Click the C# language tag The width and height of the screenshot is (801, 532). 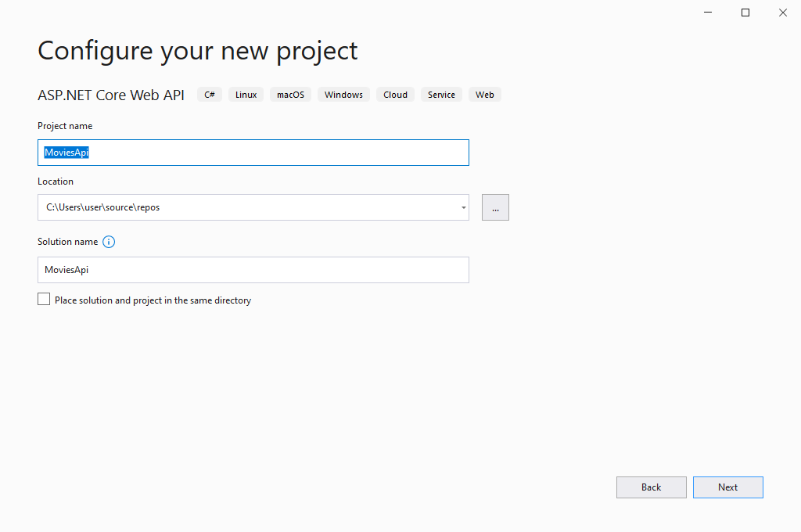click(209, 94)
